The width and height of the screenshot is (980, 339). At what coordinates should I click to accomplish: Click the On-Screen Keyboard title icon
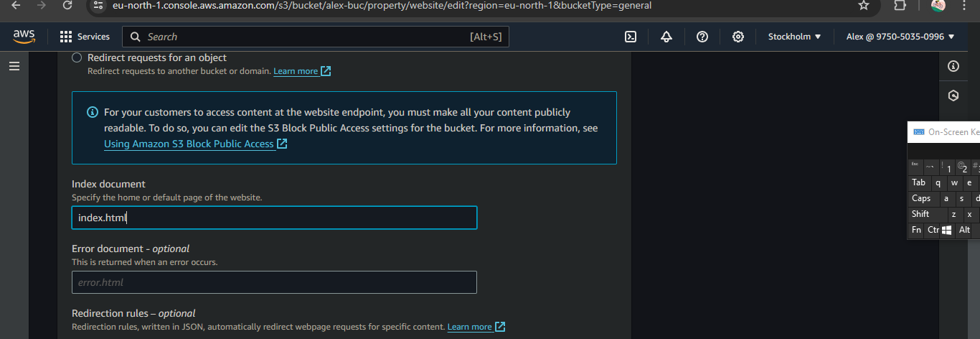coord(918,132)
